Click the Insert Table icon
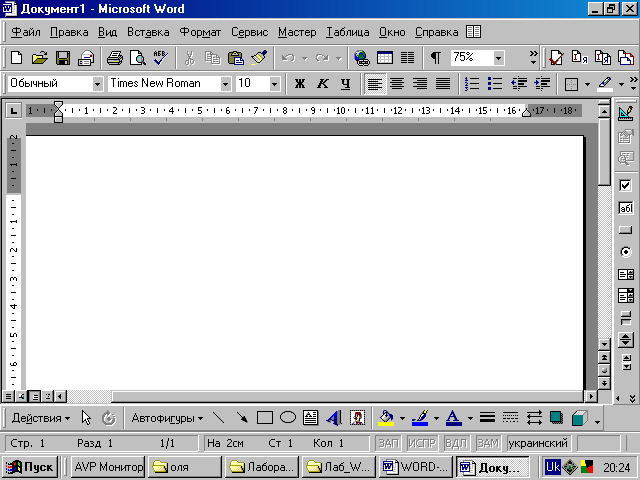This screenshot has height=480, width=640. pyautogui.click(x=385, y=58)
